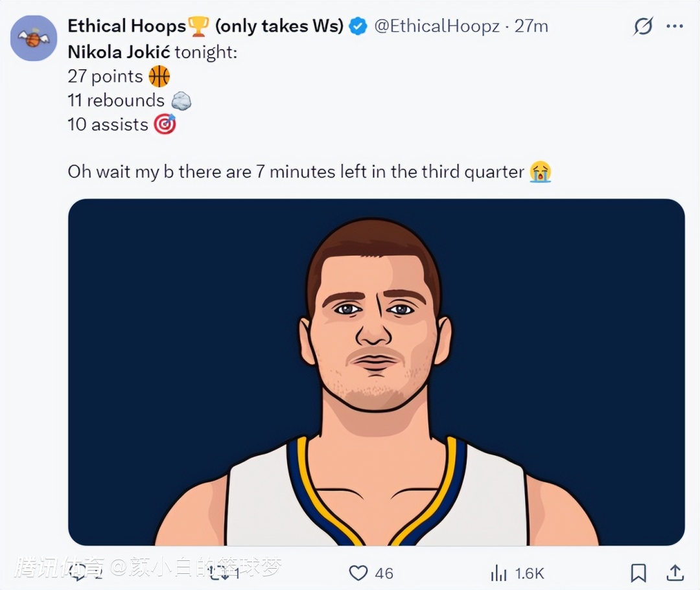The height and width of the screenshot is (590, 700).
Task: Click the reply speech-bubble icon
Action: click(78, 573)
